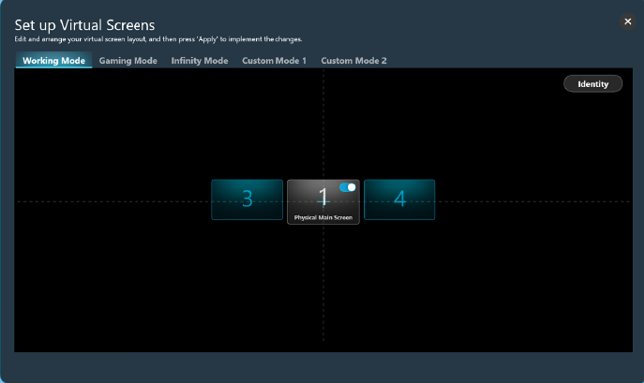Select the Custom Mode 1 tab
Screen dimensions: 644x383
(274, 60)
